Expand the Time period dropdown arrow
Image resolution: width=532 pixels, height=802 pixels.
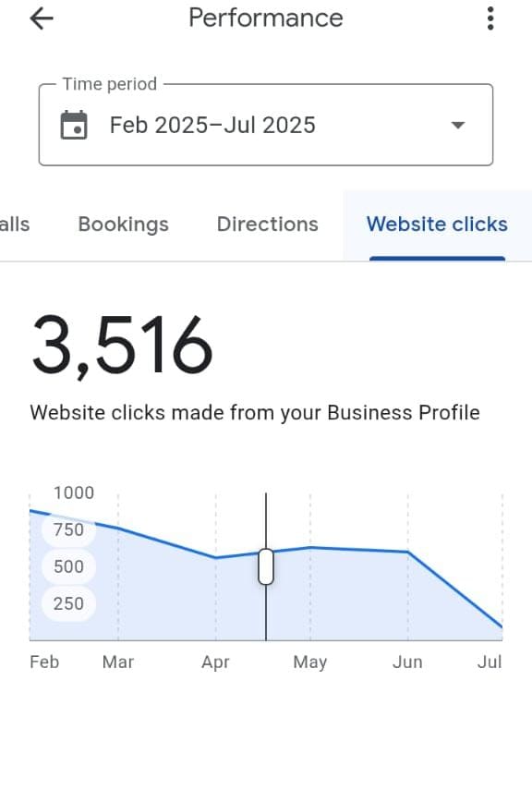pyautogui.click(x=458, y=125)
